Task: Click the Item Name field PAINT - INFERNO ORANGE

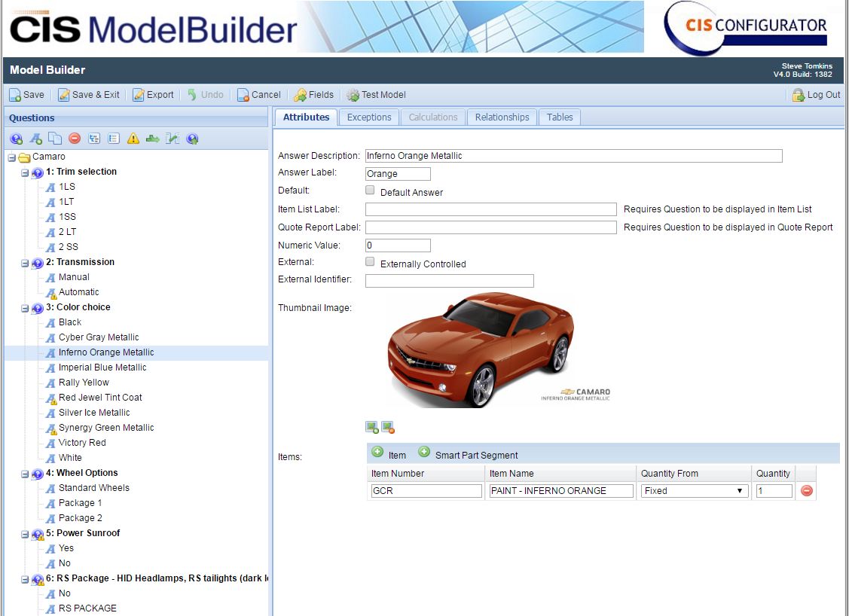Action: tap(561, 491)
